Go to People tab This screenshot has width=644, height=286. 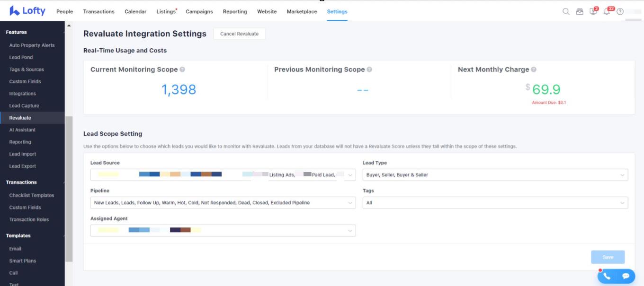pos(64,12)
